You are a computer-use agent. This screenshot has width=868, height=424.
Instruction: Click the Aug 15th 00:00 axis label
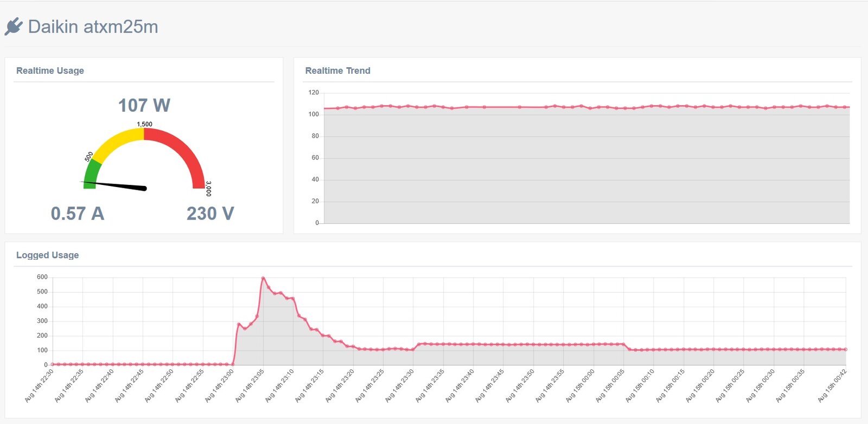(580, 386)
